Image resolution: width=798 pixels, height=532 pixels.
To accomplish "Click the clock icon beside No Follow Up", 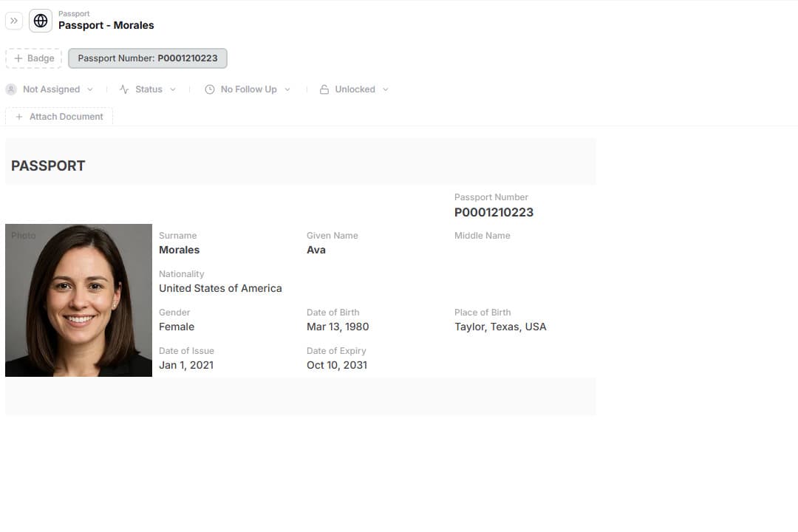I will 210,89.
